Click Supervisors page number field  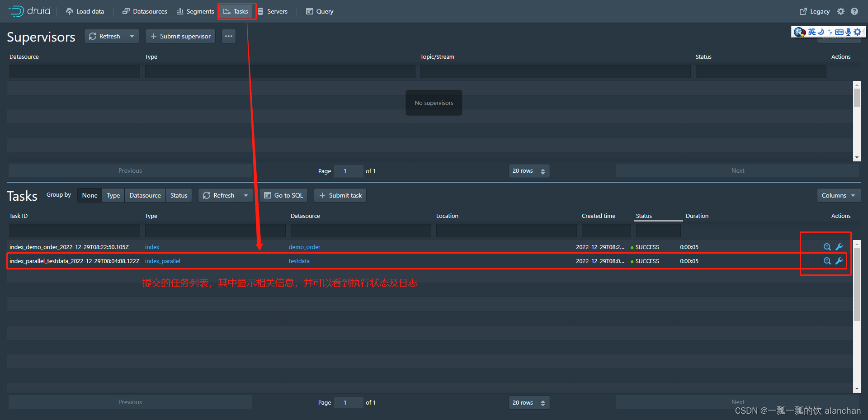tap(348, 171)
